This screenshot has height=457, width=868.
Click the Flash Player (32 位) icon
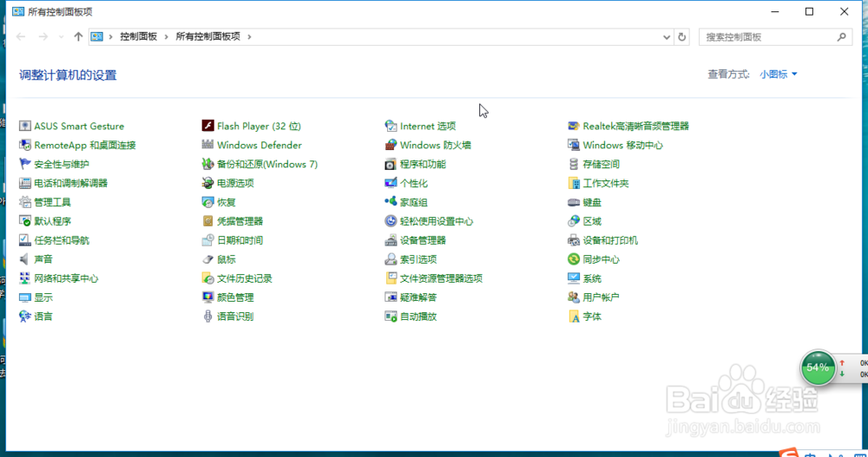click(x=207, y=126)
